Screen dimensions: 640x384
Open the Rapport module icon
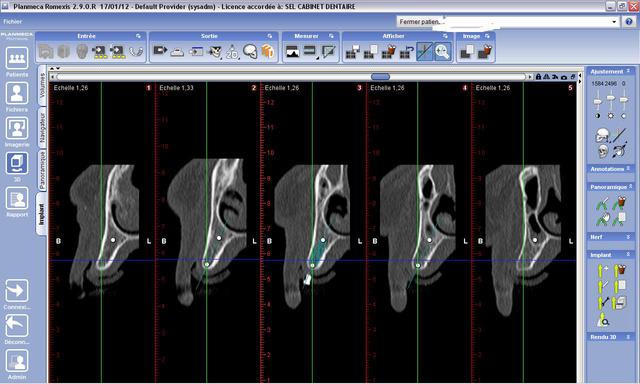(17, 198)
